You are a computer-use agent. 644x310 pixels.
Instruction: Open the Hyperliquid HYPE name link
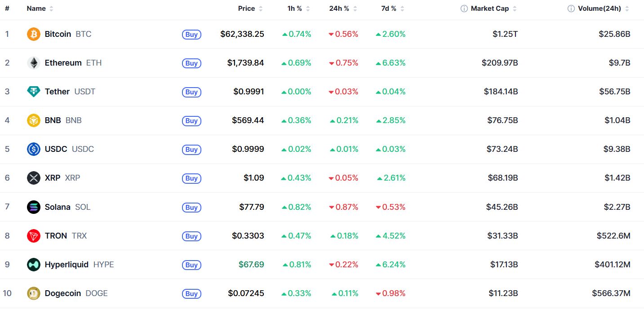[79, 265]
